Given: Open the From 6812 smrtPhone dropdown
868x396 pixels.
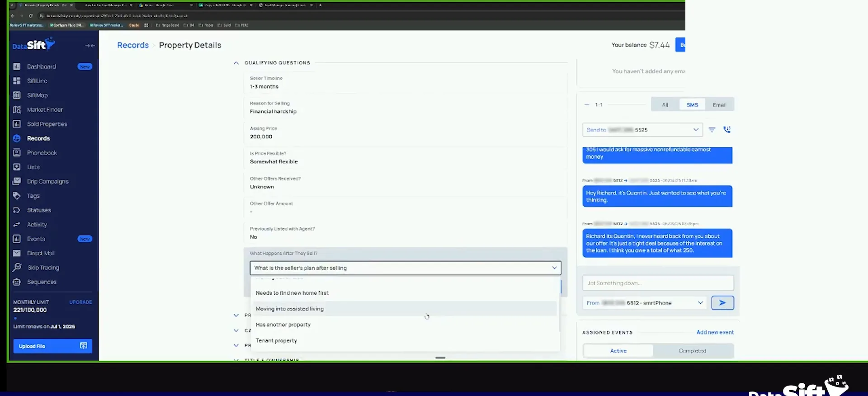Looking at the screenshot, I should pos(645,303).
